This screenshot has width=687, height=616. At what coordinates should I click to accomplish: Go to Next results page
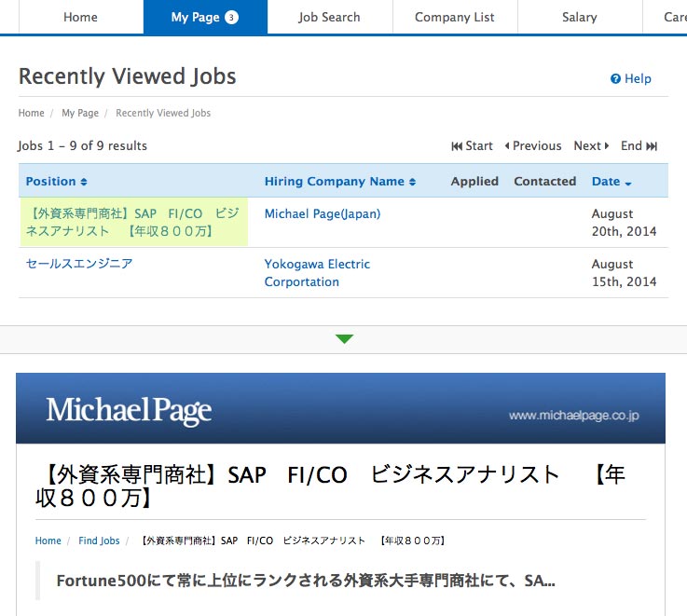592,146
